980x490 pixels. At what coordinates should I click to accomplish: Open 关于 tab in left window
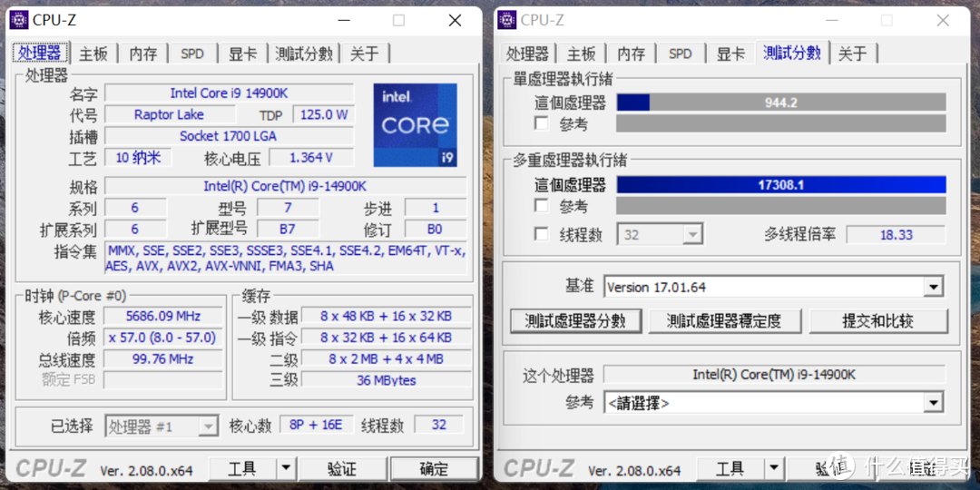365,54
